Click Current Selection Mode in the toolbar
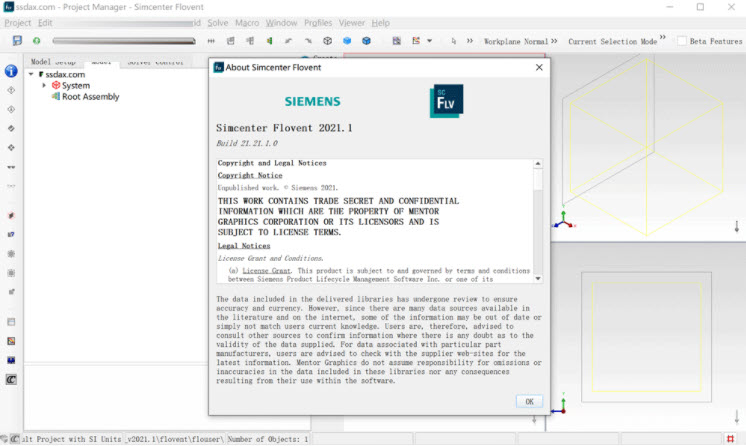Viewport: 746px width, 446px height. (612, 41)
